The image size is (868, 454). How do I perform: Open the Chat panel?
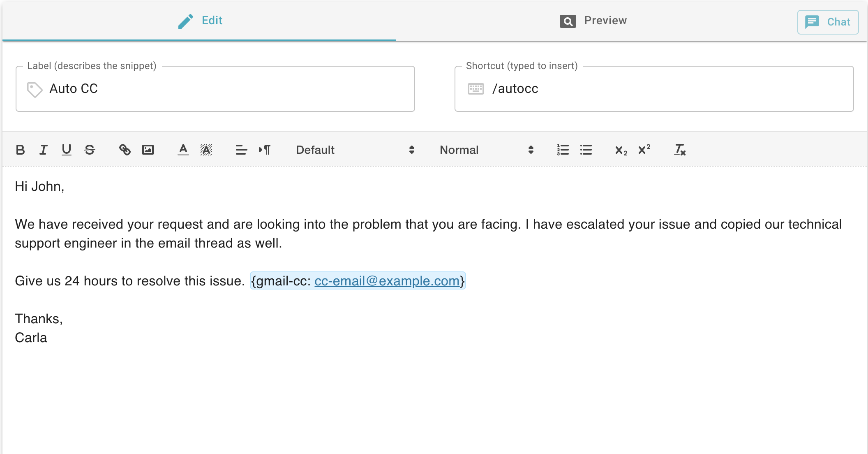tap(828, 22)
